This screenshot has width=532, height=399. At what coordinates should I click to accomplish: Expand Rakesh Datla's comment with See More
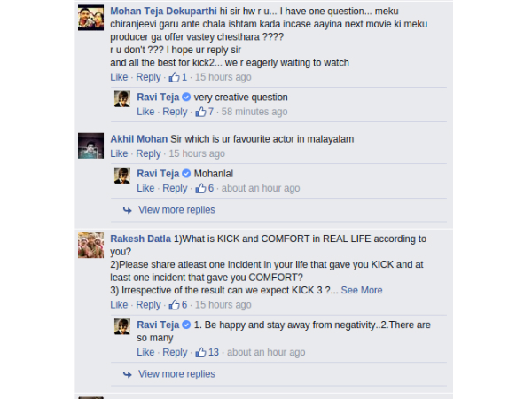[362, 291]
